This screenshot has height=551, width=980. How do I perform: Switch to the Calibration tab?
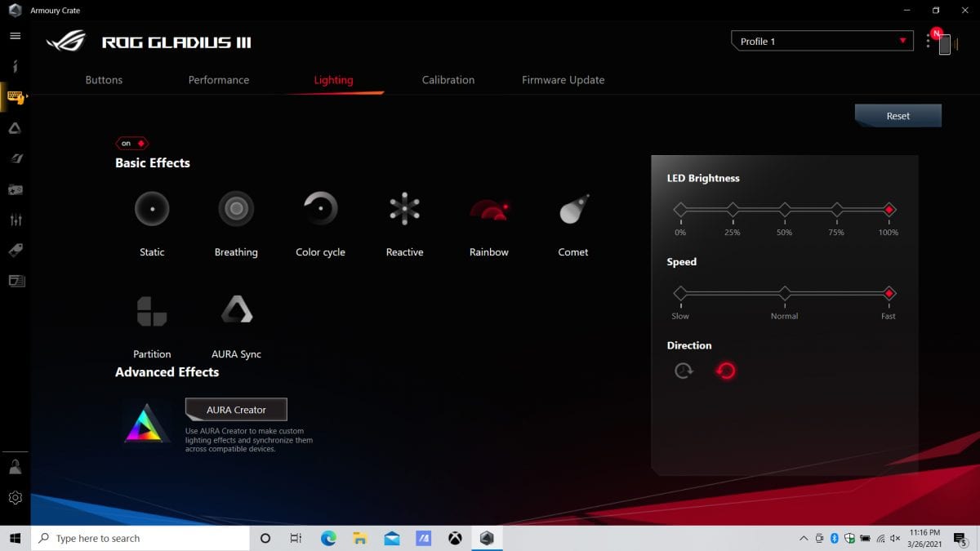click(448, 80)
